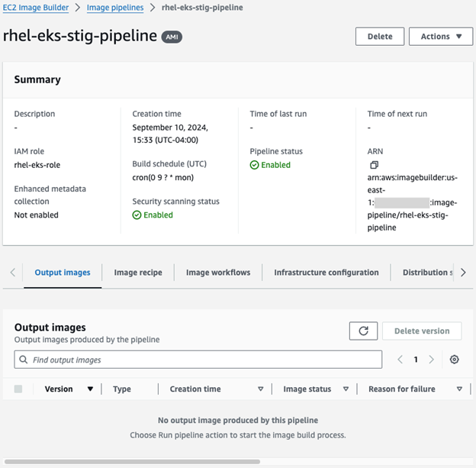Sort by Image status column arrow
This screenshot has height=468, width=476.
(346, 389)
